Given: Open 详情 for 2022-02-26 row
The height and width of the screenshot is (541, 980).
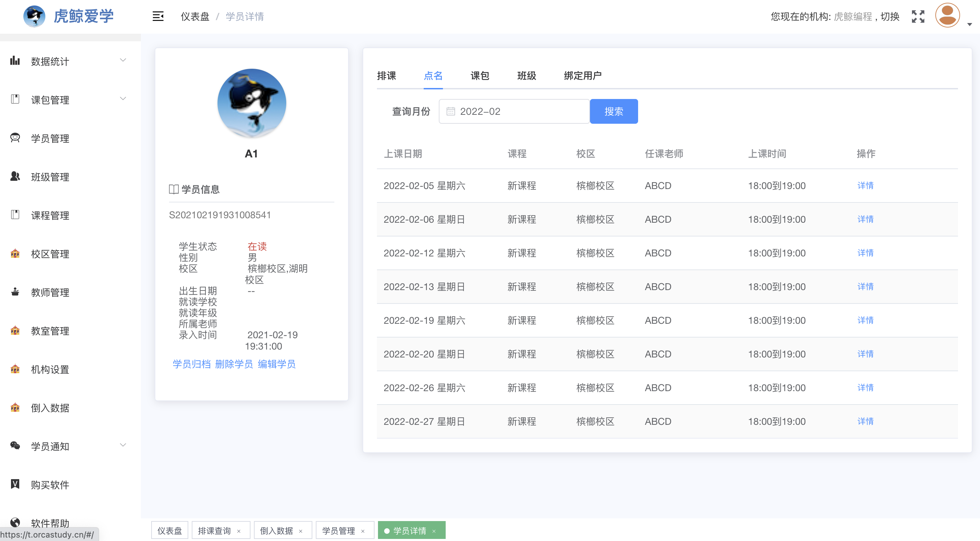Looking at the screenshot, I should tap(865, 387).
